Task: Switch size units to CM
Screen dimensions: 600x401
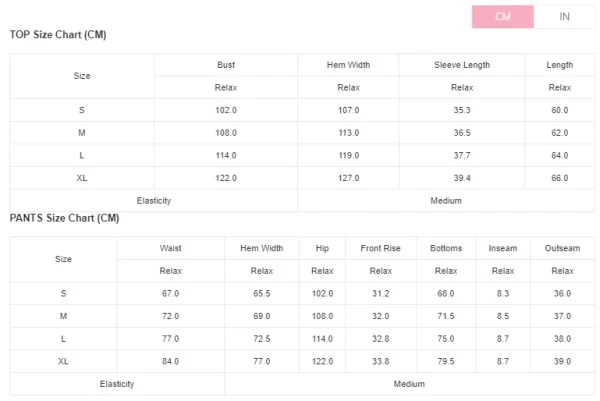Action: point(502,16)
